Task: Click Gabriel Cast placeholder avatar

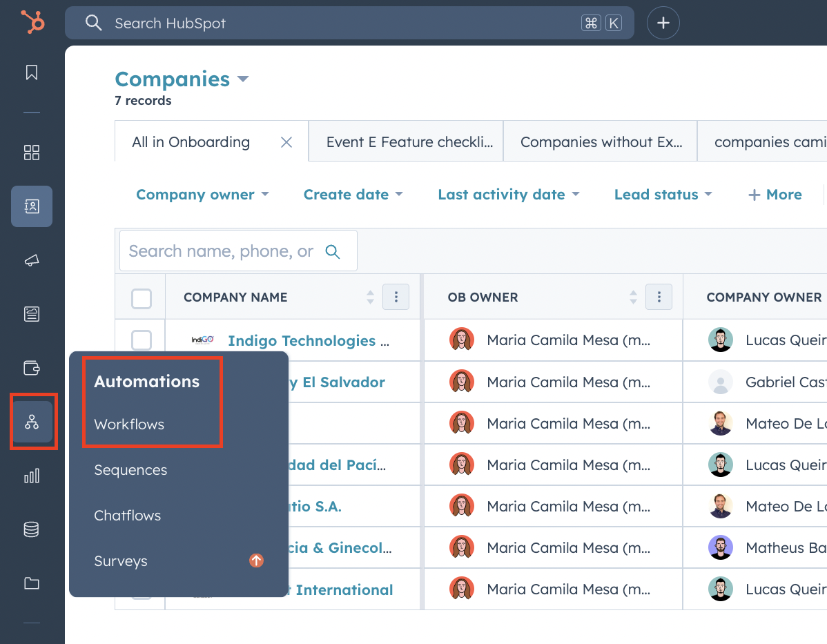Action: click(x=721, y=381)
